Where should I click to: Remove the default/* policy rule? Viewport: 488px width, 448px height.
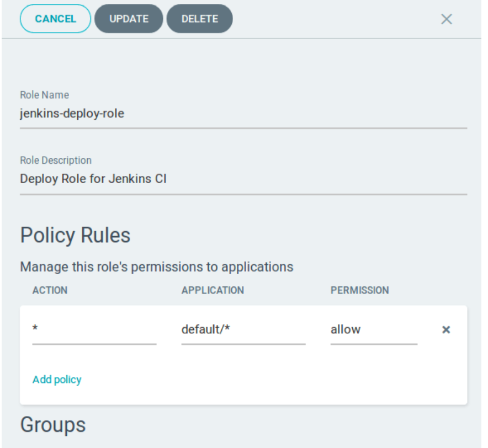coord(446,330)
